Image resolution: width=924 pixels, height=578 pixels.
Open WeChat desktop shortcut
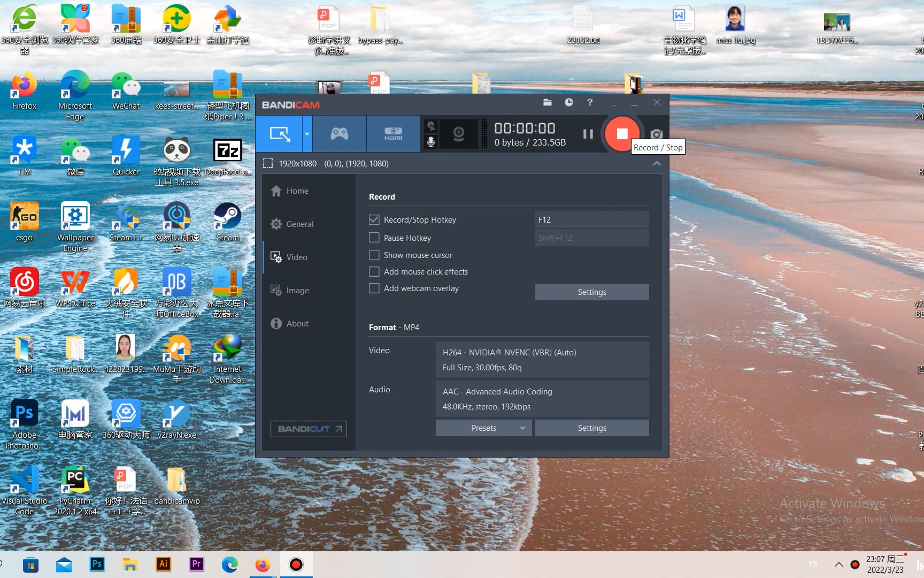pyautogui.click(x=126, y=91)
